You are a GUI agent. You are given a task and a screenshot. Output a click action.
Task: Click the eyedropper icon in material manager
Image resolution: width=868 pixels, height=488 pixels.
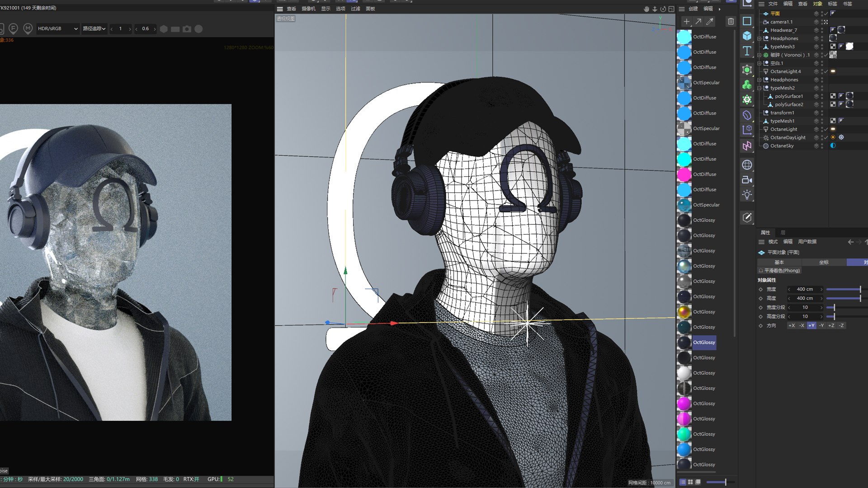click(x=710, y=21)
